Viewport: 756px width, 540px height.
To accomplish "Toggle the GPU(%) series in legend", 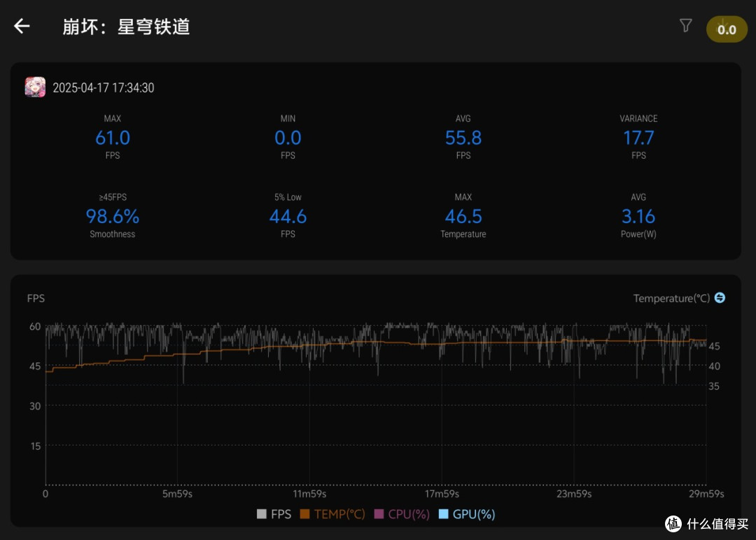I will [x=467, y=514].
